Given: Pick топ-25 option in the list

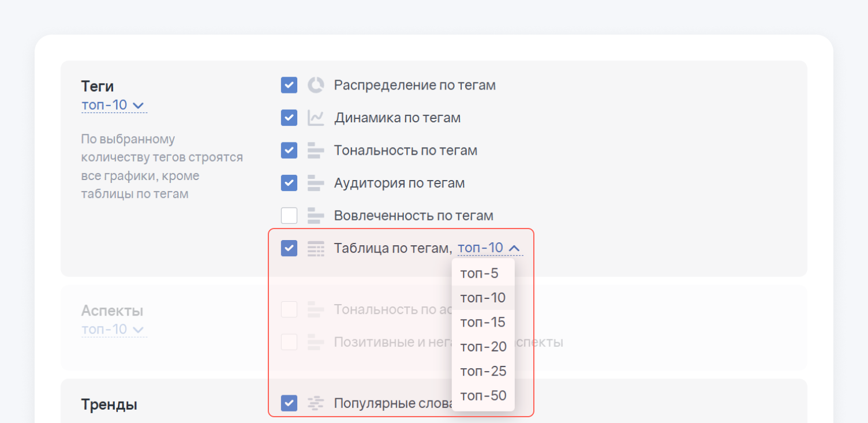Looking at the screenshot, I should tap(483, 371).
